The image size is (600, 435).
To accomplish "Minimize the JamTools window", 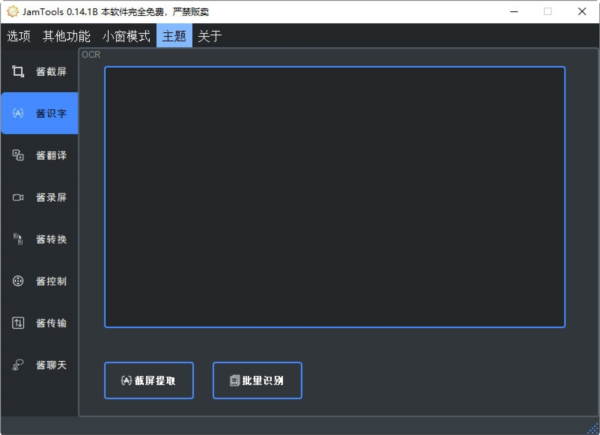I will pos(514,11).
